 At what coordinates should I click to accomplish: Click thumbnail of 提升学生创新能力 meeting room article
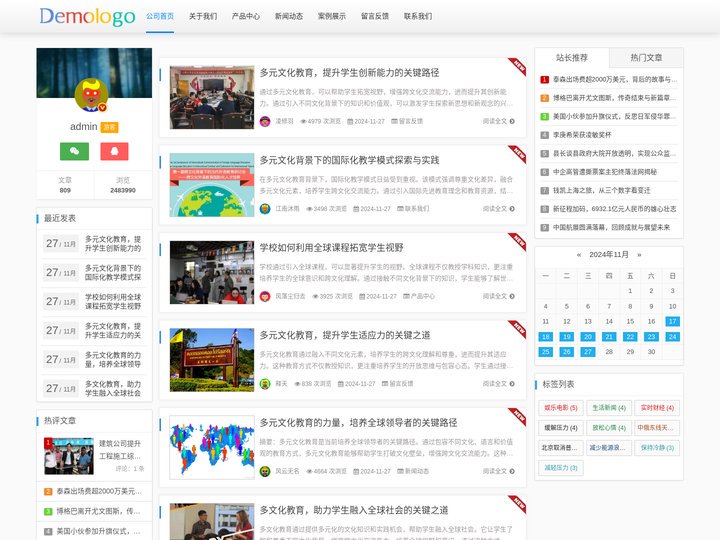(212, 97)
